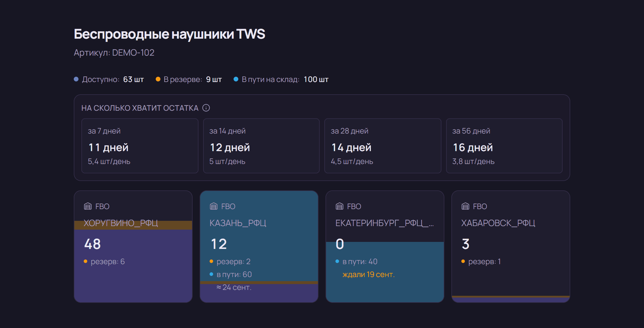This screenshot has width=644, height=328.
Task: Select the за 14 дней forecast card
Action: 261,146
